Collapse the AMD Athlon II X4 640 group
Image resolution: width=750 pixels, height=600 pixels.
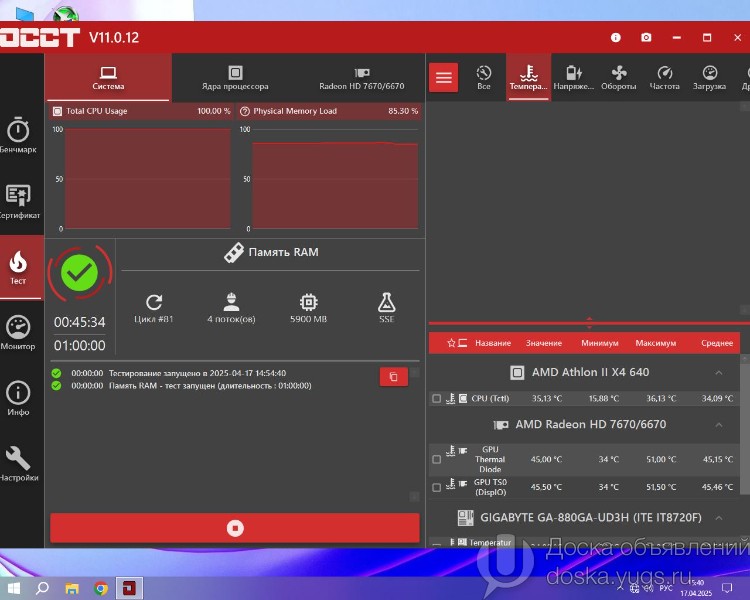point(719,373)
